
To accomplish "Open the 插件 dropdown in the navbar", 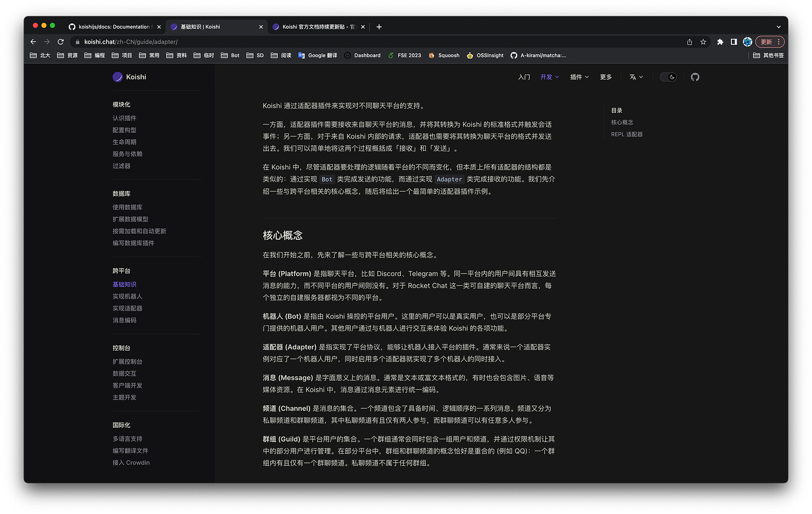I will tap(578, 76).
